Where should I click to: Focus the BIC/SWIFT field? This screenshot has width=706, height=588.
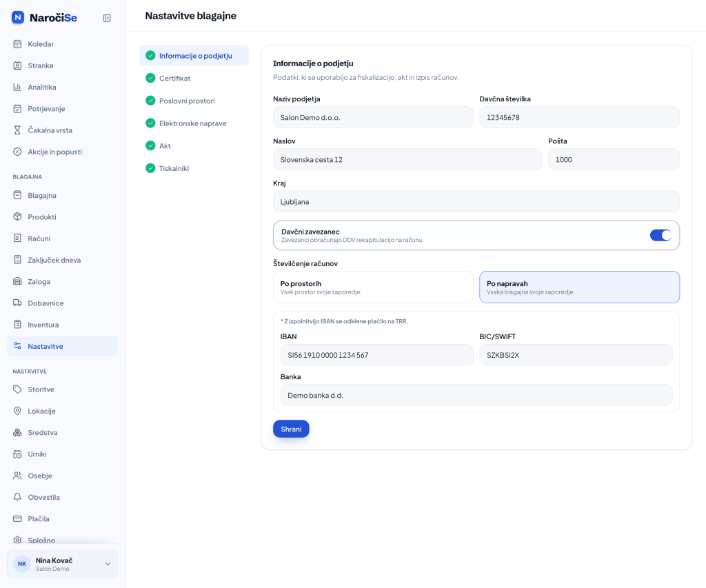click(576, 355)
